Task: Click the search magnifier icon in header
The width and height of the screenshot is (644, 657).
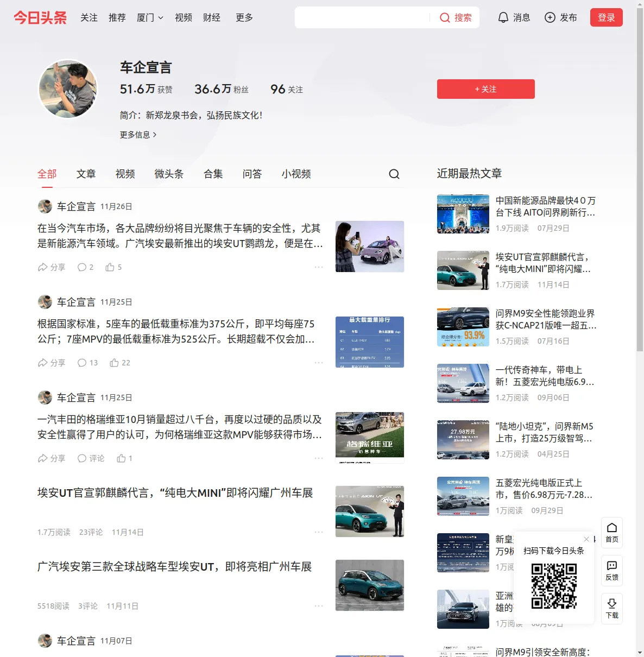Action: tap(445, 18)
